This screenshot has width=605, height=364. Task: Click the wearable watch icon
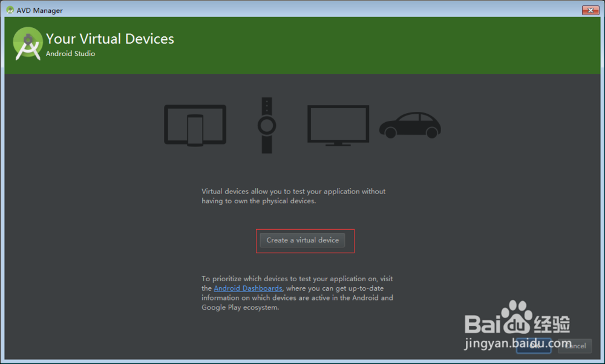[x=267, y=125]
